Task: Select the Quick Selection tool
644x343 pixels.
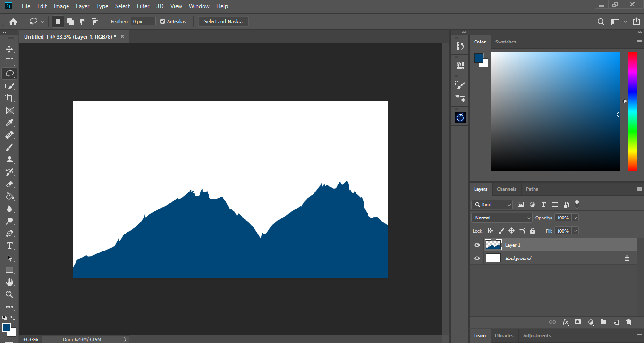Action: [9, 86]
